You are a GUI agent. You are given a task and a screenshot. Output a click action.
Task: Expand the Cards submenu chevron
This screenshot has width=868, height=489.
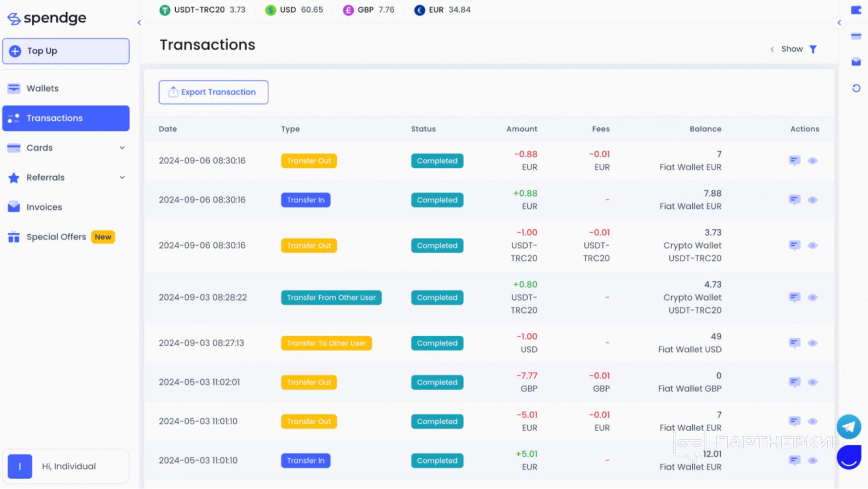point(122,148)
